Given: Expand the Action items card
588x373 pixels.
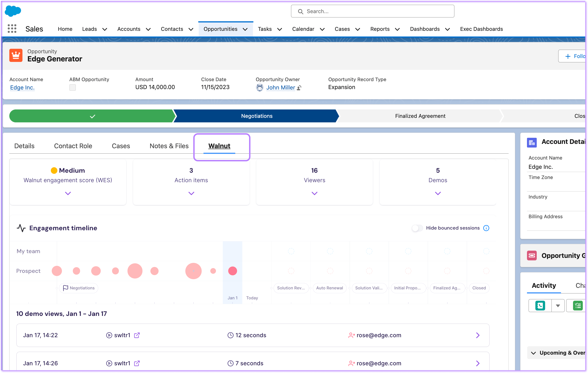Looking at the screenshot, I should (191, 194).
